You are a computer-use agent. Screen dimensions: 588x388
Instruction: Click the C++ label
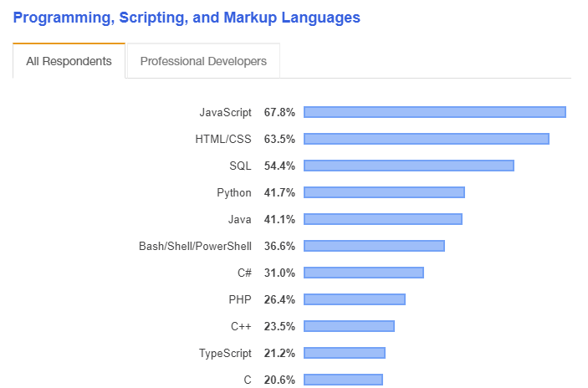241,326
